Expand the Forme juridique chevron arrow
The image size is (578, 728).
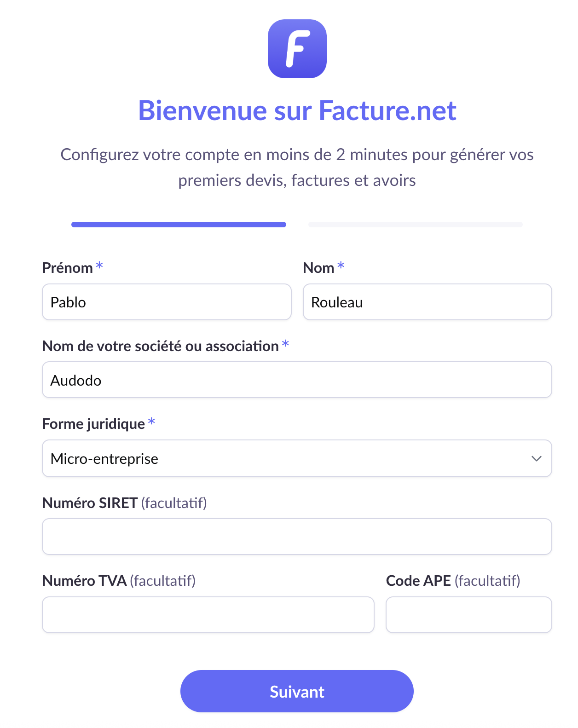(x=536, y=458)
